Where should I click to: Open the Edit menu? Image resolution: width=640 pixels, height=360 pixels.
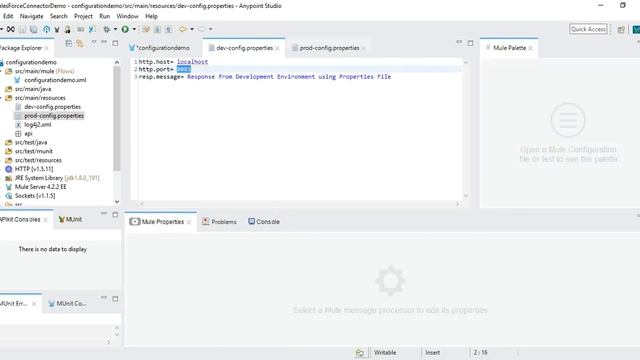(8, 16)
